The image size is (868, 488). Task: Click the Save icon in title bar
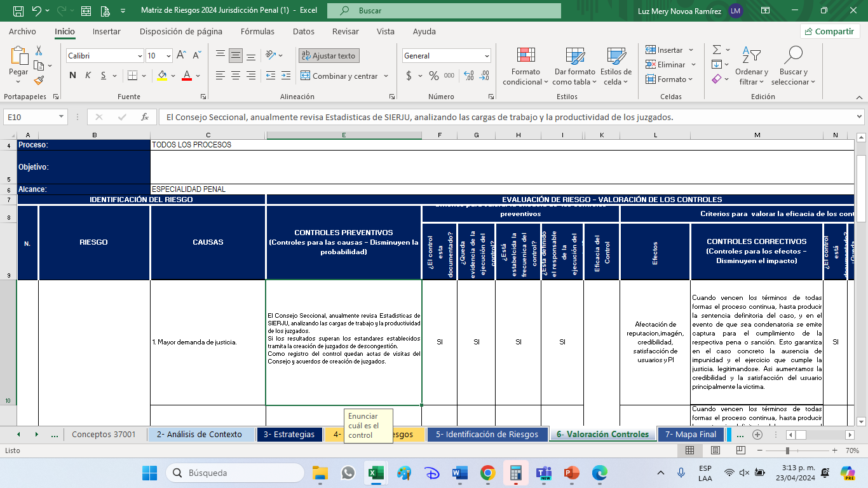coord(18,11)
